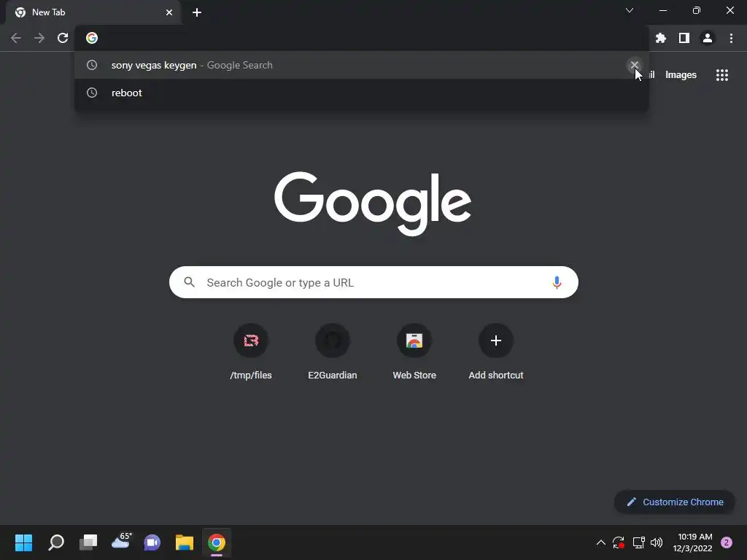This screenshot has width=747, height=560.
Task: Click the Google icon in address bar
Action: [x=92, y=38]
